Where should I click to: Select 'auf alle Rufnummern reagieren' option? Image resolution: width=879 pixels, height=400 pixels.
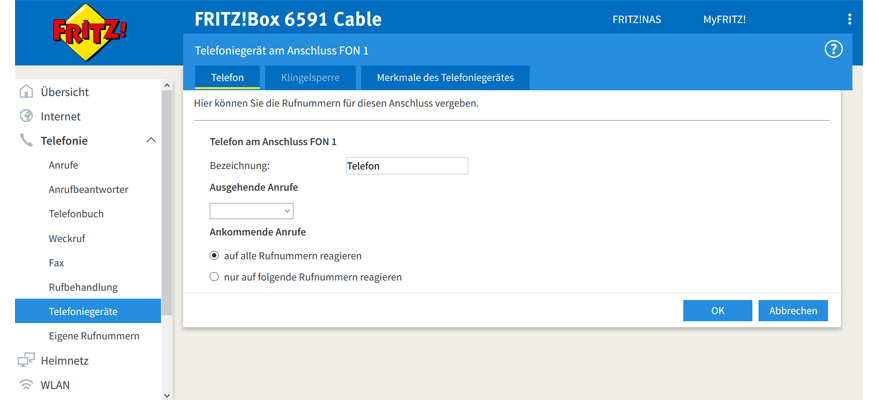click(x=214, y=256)
